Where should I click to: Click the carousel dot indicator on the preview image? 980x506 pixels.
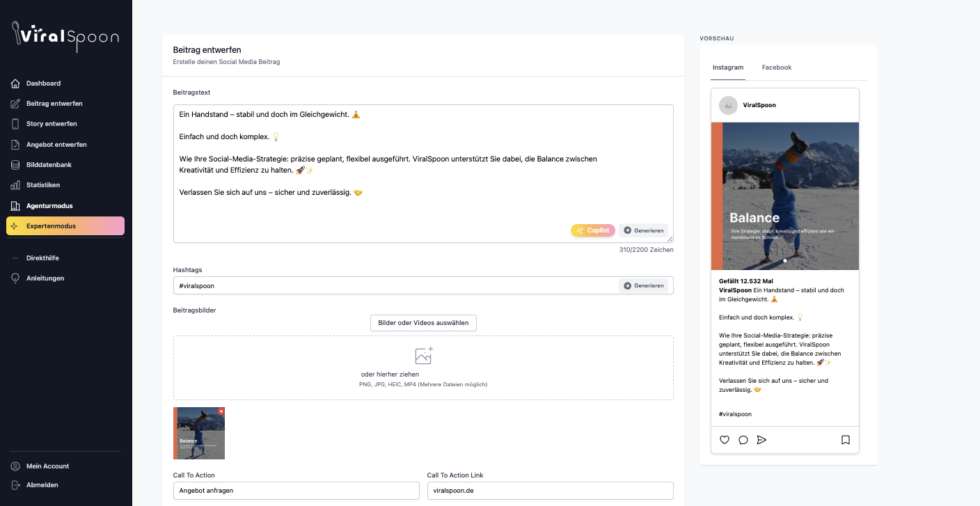[785, 261]
